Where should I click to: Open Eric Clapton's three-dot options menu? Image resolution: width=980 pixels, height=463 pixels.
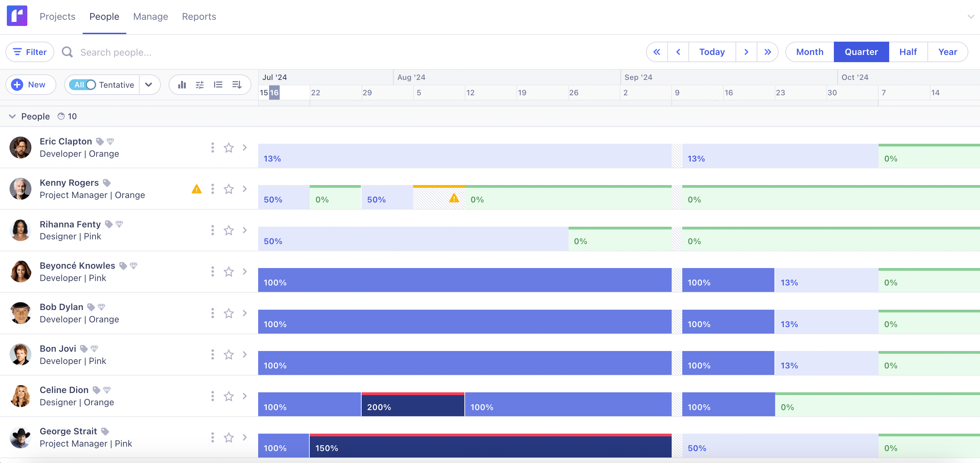(x=213, y=148)
